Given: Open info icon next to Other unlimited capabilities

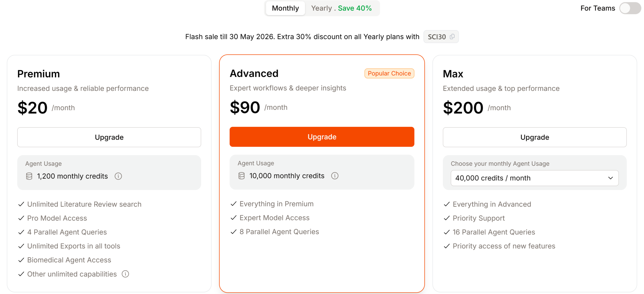Looking at the screenshot, I should (x=125, y=274).
